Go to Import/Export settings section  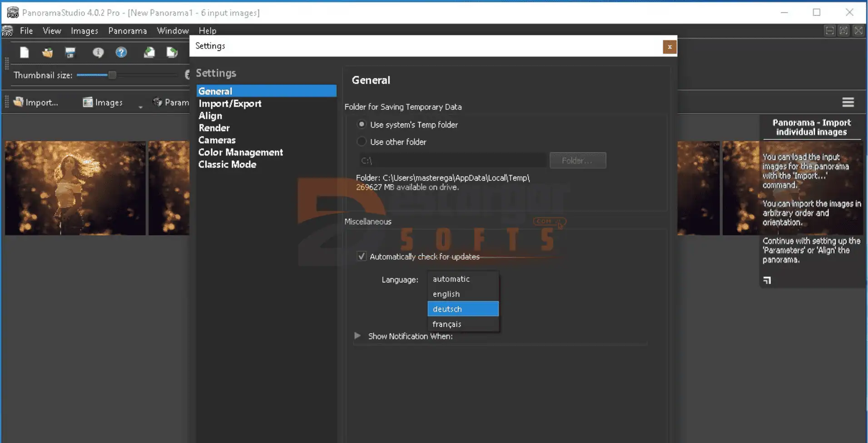(230, 103)
